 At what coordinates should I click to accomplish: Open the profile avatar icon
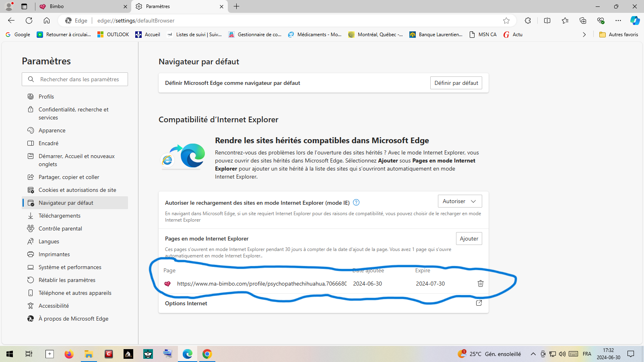coord(9,6)
